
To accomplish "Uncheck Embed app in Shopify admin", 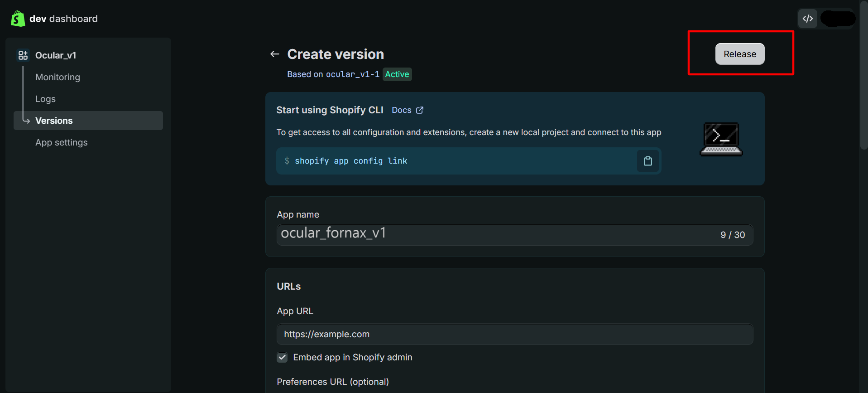I will 282,357.
